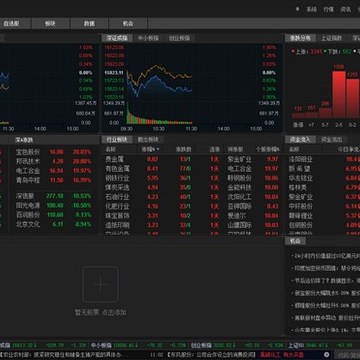Select the 深A涨跌 tab

[x=24, y=140]
